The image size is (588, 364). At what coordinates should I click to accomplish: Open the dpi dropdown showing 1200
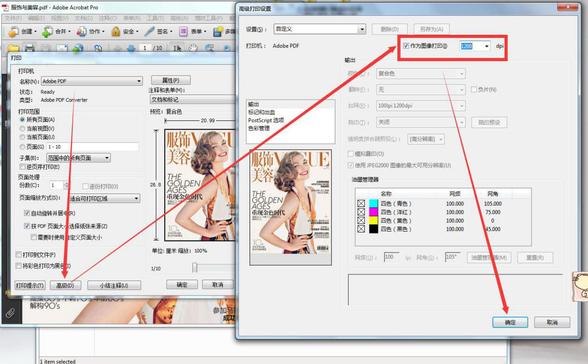pyautogui.click(x=486, y=46)
